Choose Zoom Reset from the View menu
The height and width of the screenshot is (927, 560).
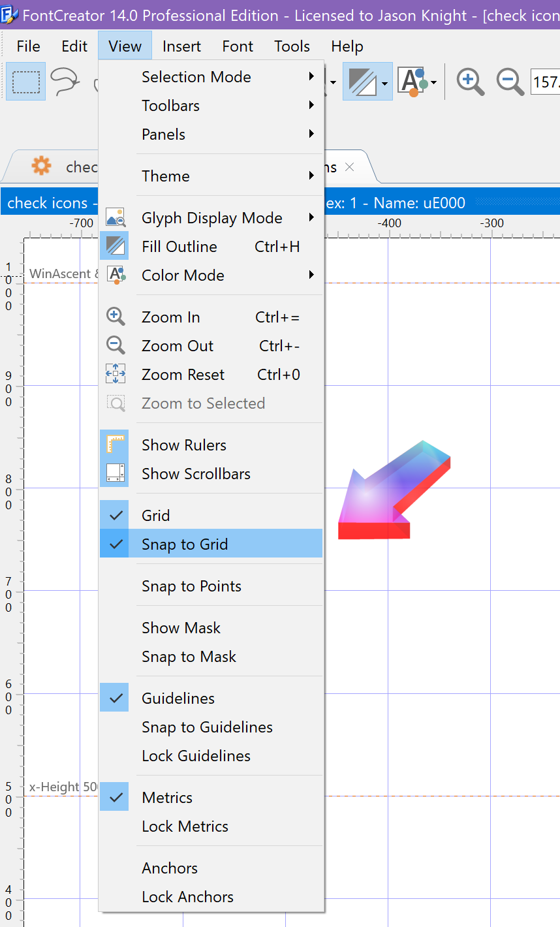coord(211,375)
